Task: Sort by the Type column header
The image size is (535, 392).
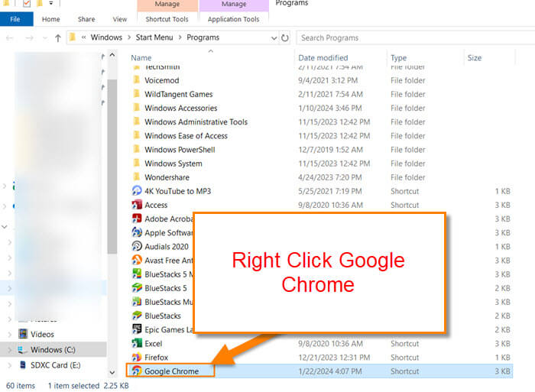Action: click(398, 57)
